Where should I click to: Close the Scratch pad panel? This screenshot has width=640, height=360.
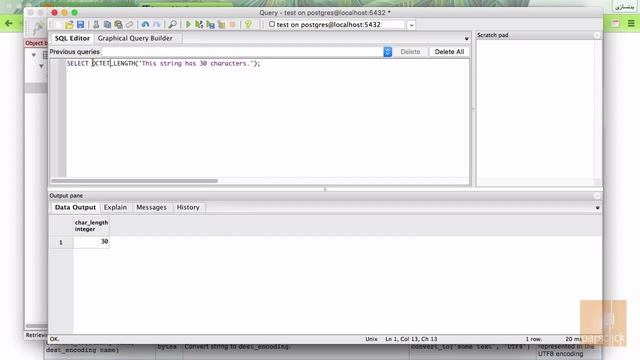coord(597,36)
